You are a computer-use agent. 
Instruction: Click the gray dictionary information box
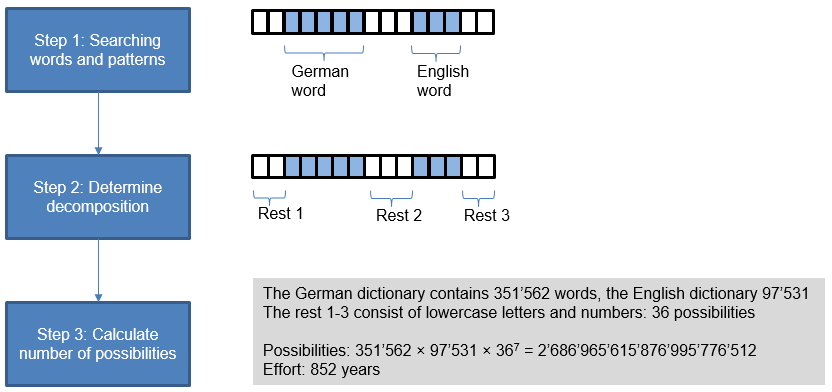click(539, 331)
